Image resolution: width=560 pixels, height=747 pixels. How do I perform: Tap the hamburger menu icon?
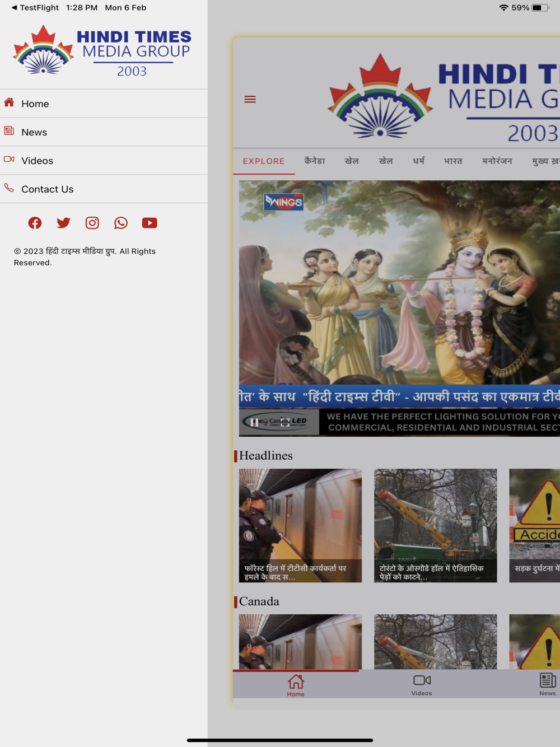(x=250, y=100)
